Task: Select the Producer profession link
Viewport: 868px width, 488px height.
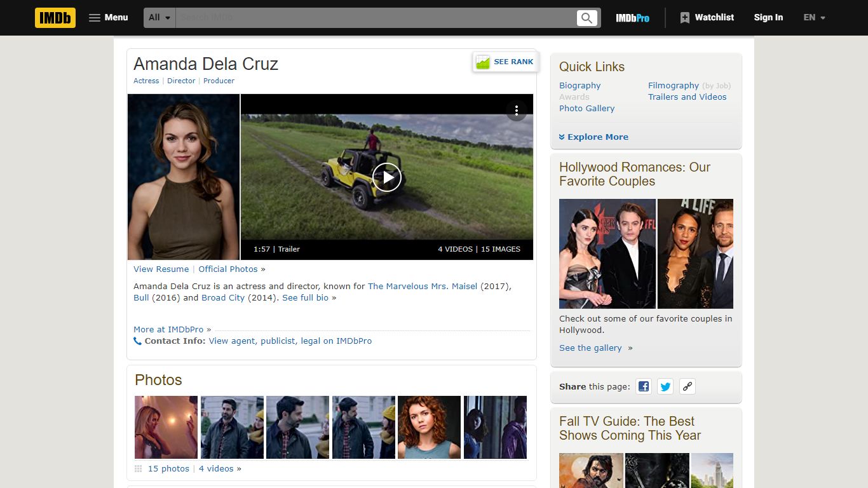Action: click(219, 81)
